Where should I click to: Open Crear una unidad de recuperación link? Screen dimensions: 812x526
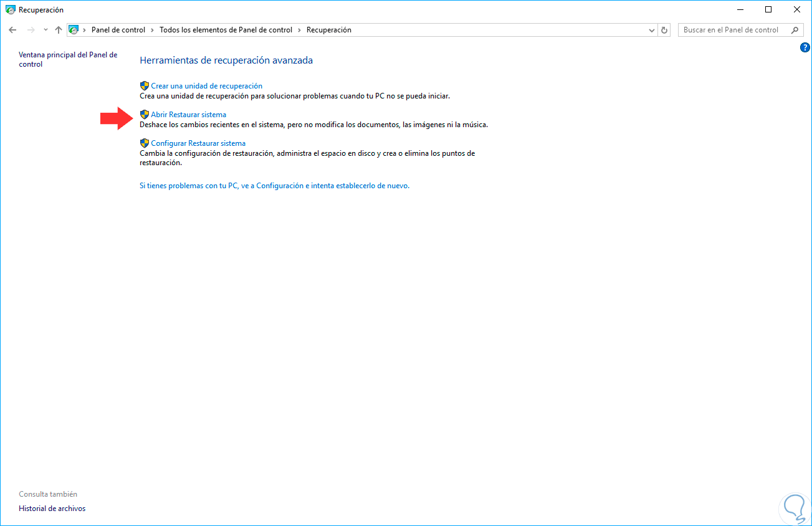point(207,86)
